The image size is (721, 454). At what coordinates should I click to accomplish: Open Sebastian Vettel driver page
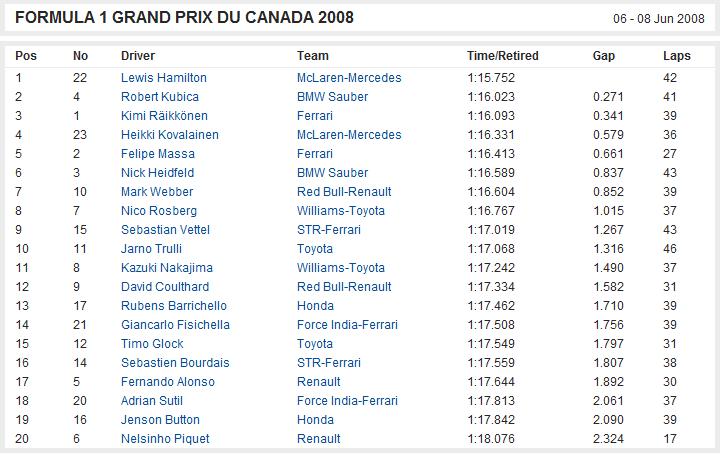(165, 230)
